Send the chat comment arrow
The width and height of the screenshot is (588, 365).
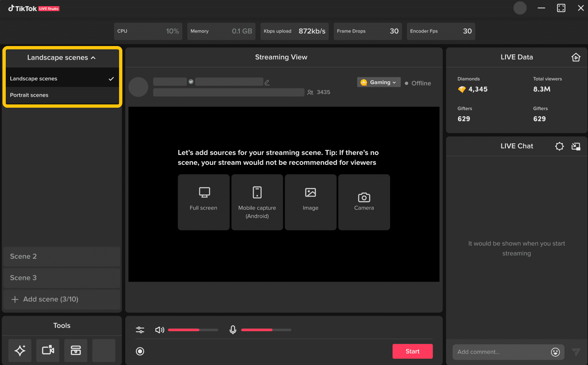point(576,352)
